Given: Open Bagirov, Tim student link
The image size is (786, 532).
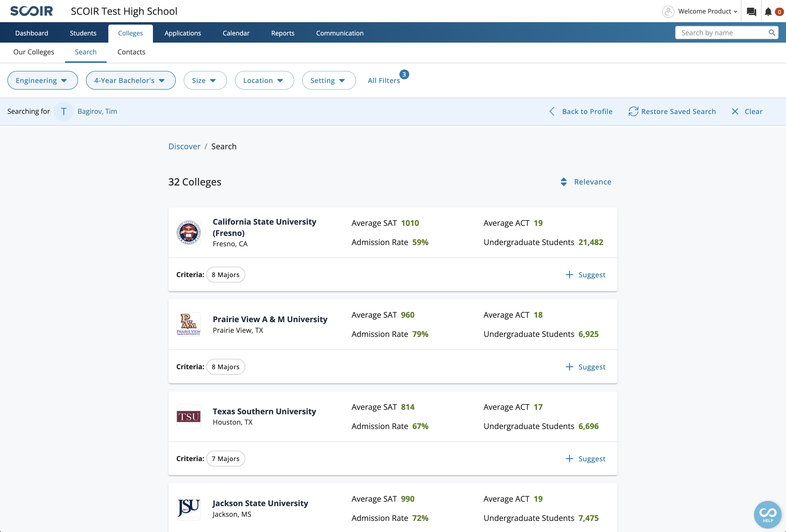Looking at the screenshot, I should click(98, 111).
